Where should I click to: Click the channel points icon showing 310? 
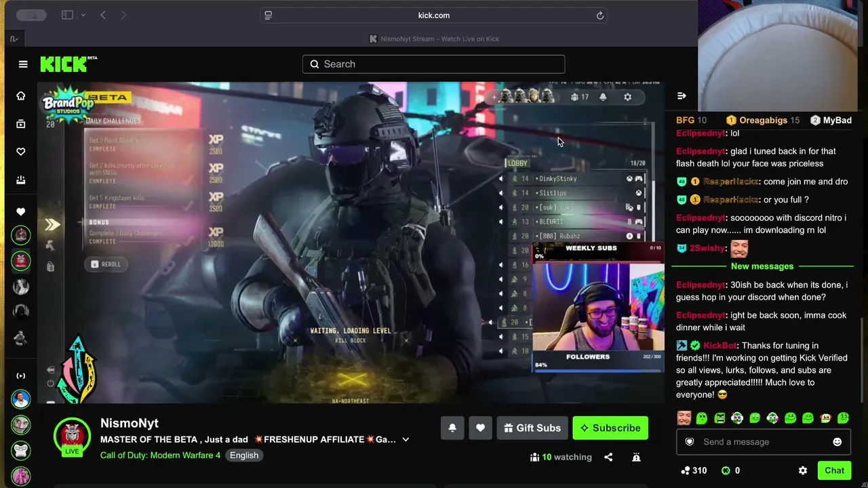[694, 470]
